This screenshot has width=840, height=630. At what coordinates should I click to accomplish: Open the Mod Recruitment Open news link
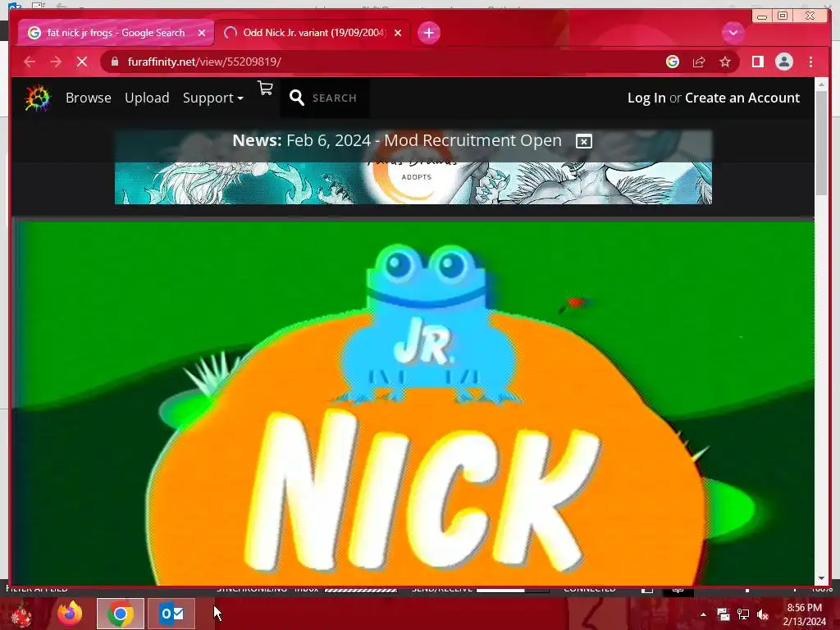(x=397, y=140)
